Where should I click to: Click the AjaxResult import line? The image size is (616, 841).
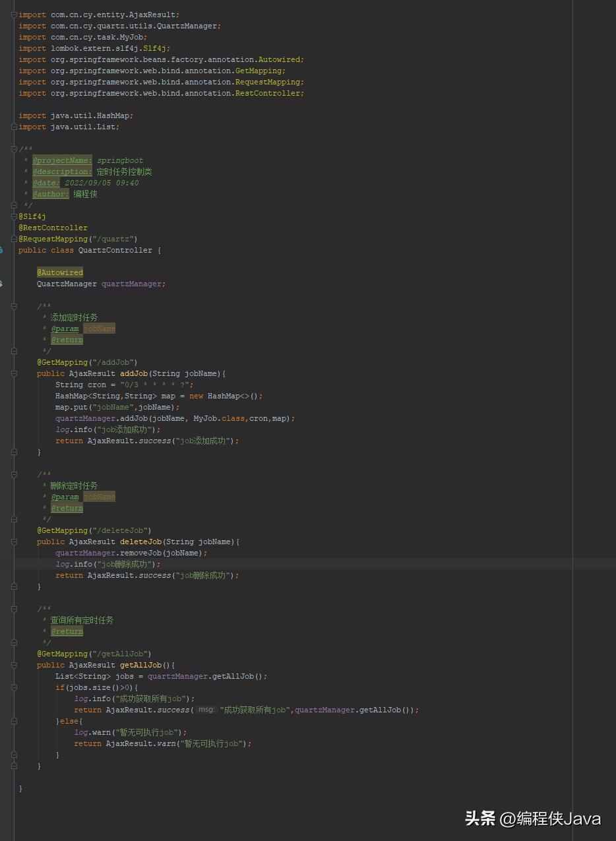coord(99,15)
